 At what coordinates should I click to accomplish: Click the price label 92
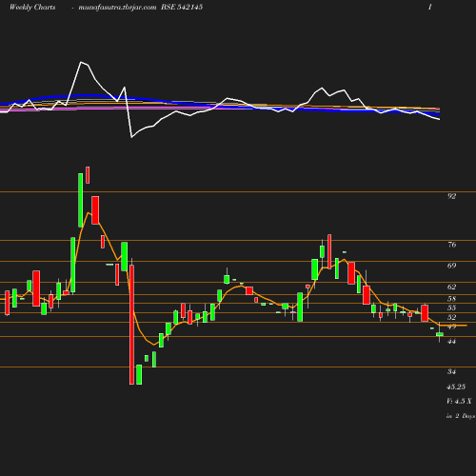point(451,196)
